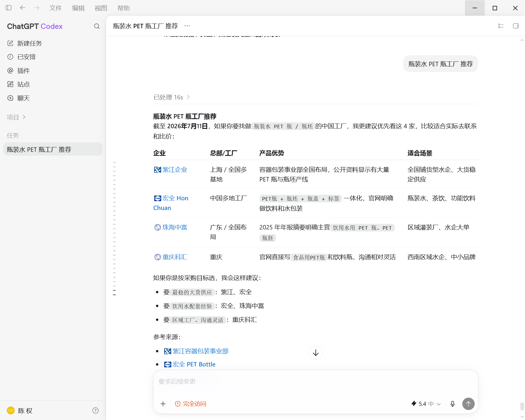This screenshot has height=420, width=525.
Task: Click the 最稳的大货供应 tag
Action: point(192,292)
